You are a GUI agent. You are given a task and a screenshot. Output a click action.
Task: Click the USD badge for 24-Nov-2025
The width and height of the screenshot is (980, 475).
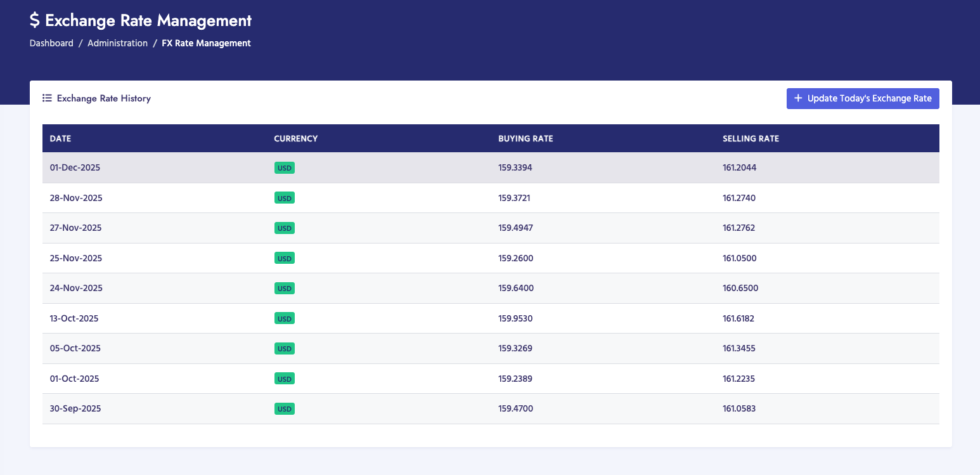tap(285, 289)
